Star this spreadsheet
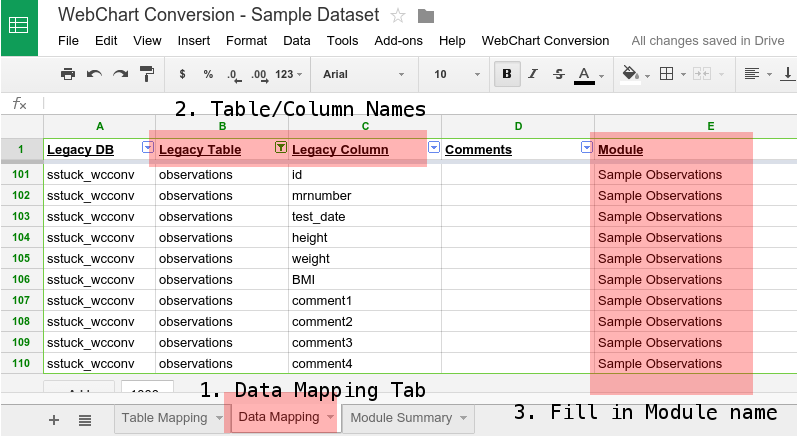Viewport: 798px width, 436px height. pyautogui.click(x=398, y=16)
